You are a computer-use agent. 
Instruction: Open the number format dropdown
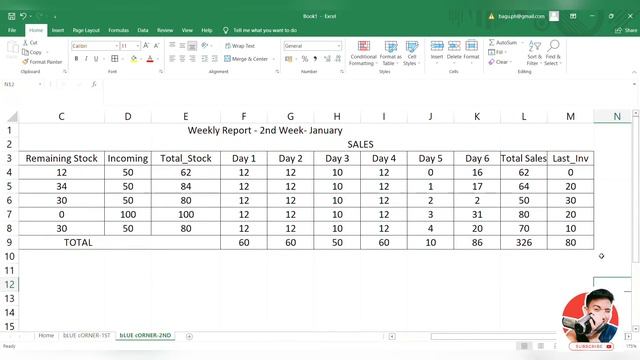(339, 46)
